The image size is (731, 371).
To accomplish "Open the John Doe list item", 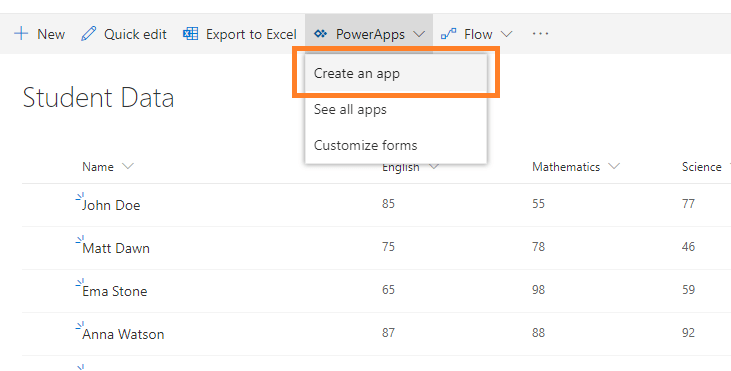I will pos(111,205).
